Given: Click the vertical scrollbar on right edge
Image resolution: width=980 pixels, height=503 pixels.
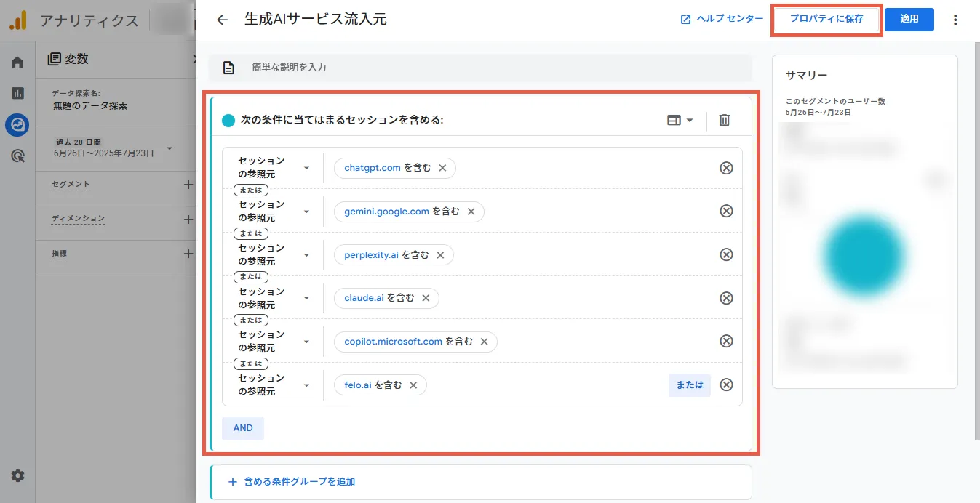Looking at the screenshot, I should point(976,240).
